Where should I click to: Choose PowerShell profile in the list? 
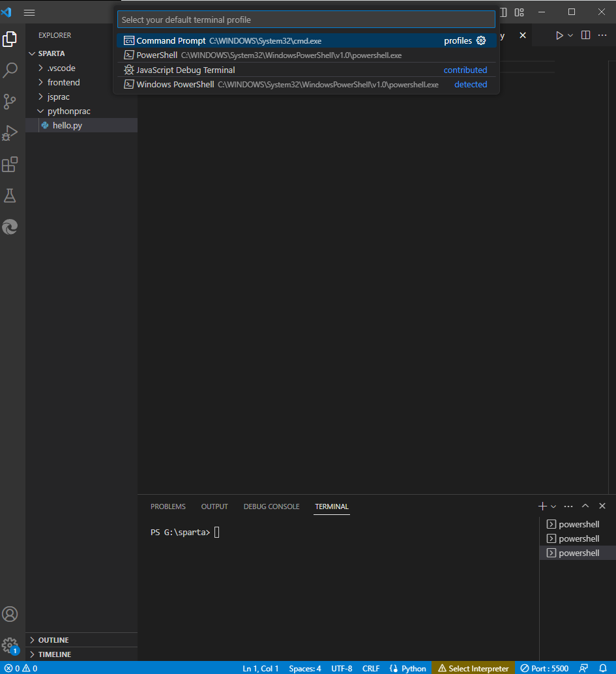(306, 55)
